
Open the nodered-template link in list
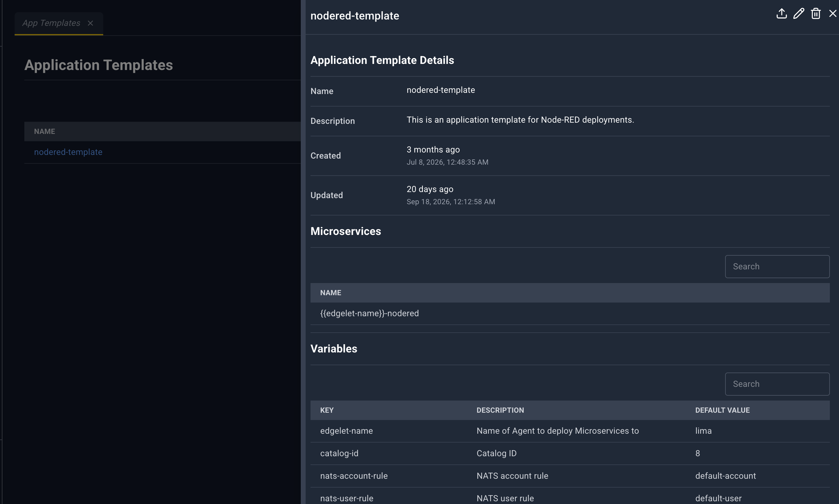[x=68, y=152]
